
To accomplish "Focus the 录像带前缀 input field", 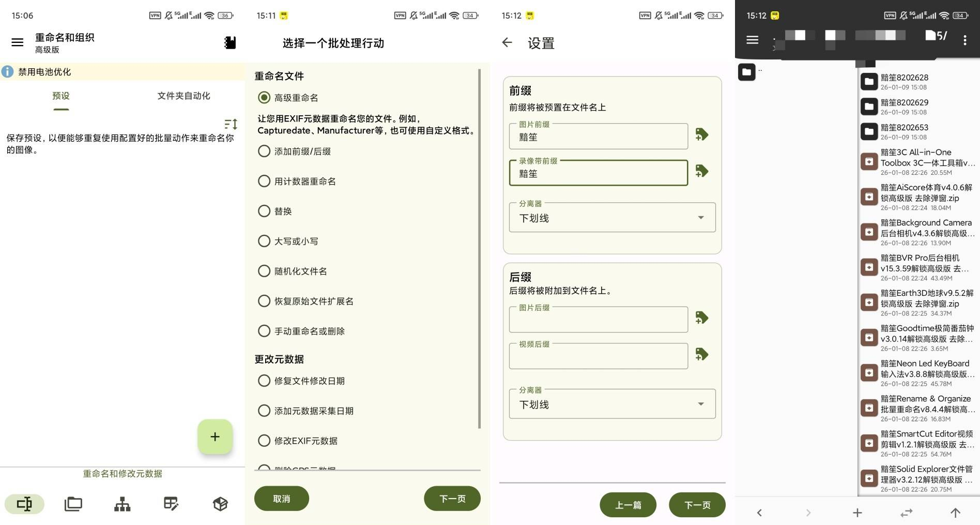I will 599,173.
